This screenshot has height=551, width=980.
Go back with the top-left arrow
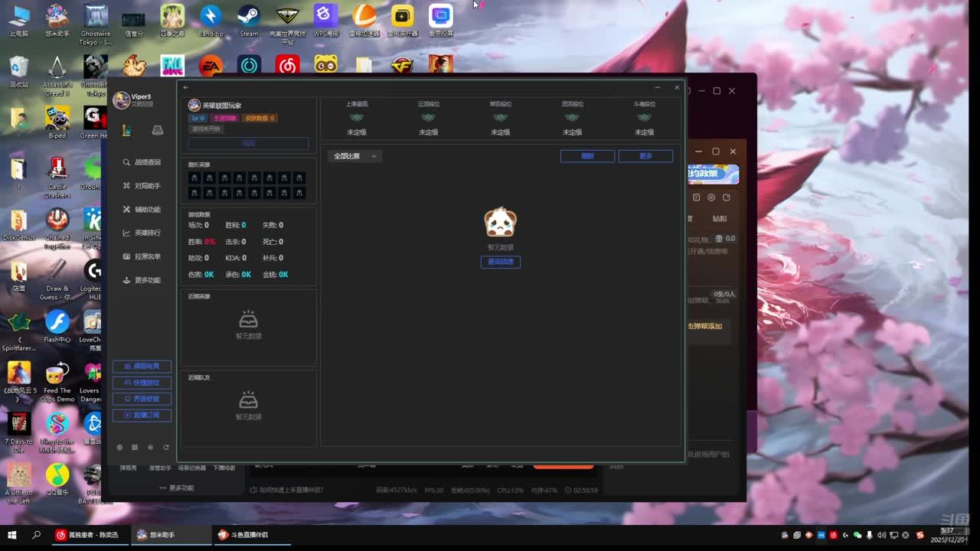185,88
